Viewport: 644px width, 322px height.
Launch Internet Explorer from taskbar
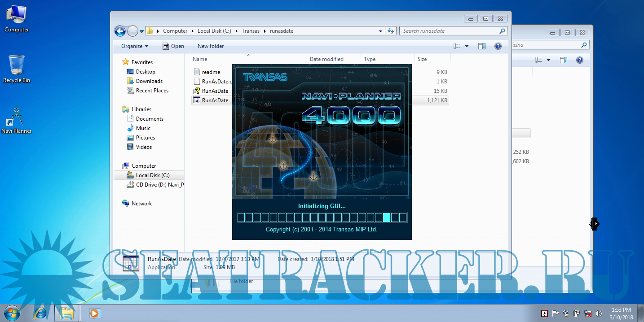click(x=40, y=313)
